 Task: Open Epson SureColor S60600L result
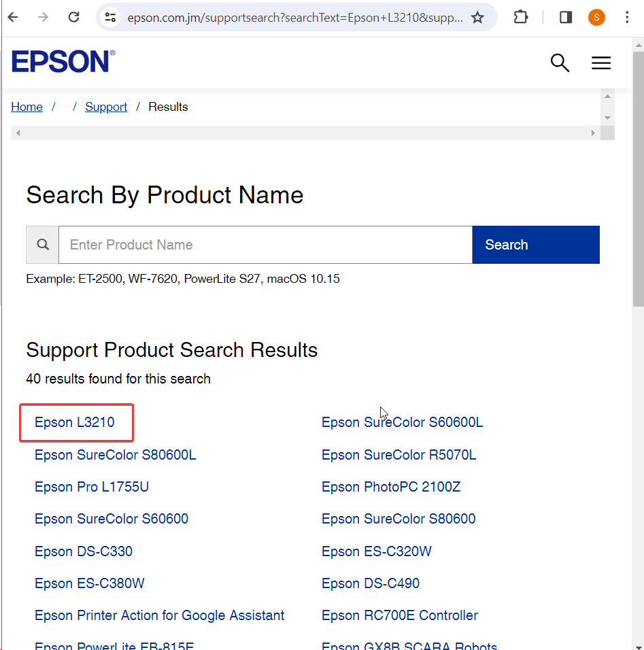[402, 422]
